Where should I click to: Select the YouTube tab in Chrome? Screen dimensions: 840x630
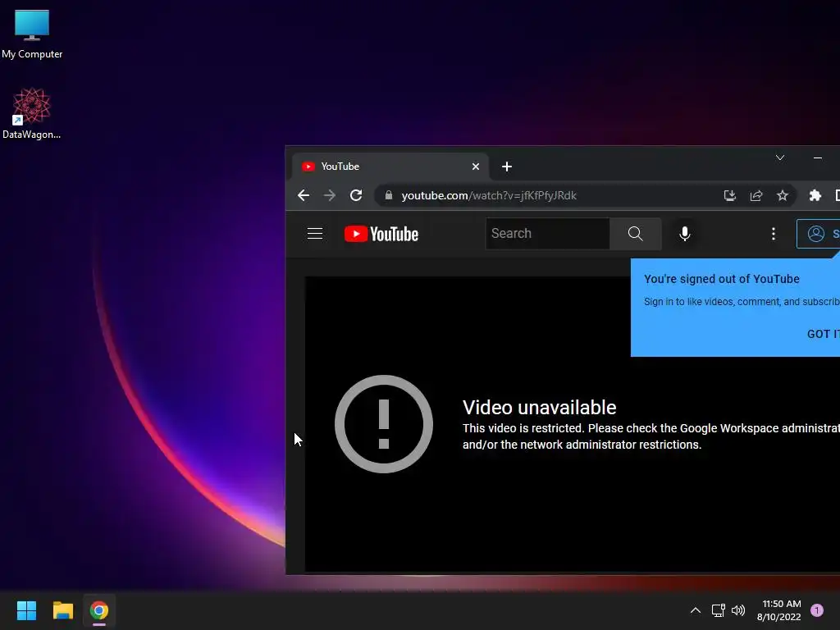[390, 167]
